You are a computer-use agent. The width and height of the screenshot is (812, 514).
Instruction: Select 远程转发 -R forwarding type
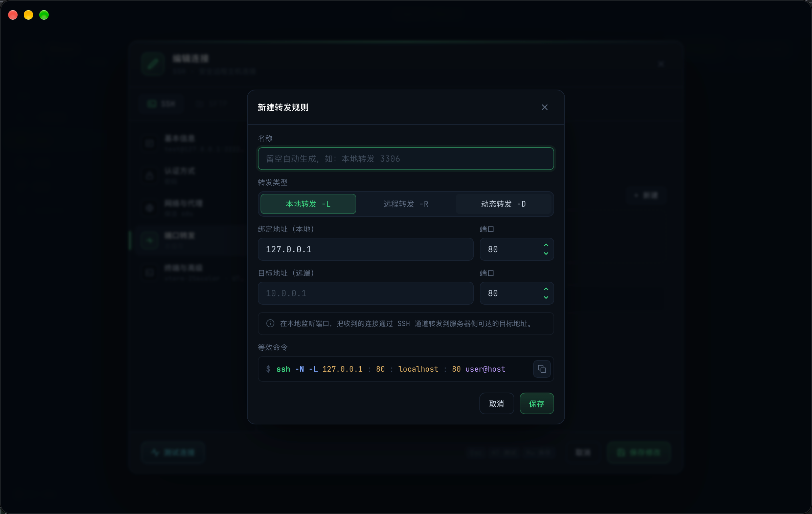pyautogui.click(x=406, y=204)
